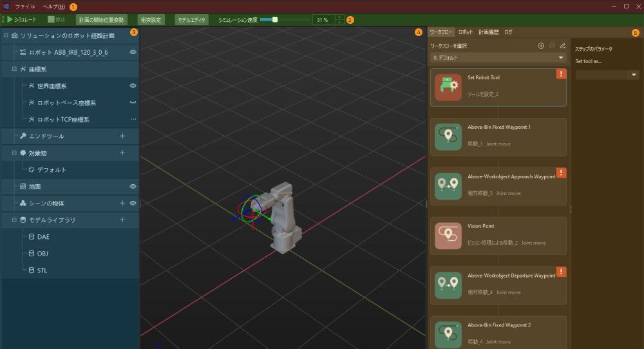Select the DAE library entry
This screenshot has height=349, width=644.
point(71,237)
